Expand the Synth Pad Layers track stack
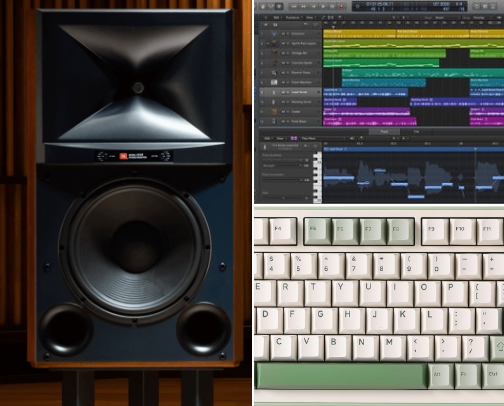This screenshot has height=406, width=504. tap(267, 43)
